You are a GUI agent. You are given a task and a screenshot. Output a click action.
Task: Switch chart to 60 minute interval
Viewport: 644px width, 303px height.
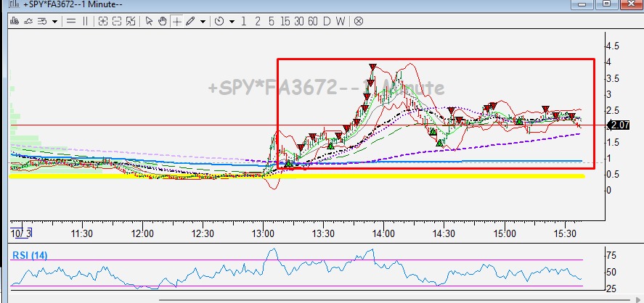313,21
